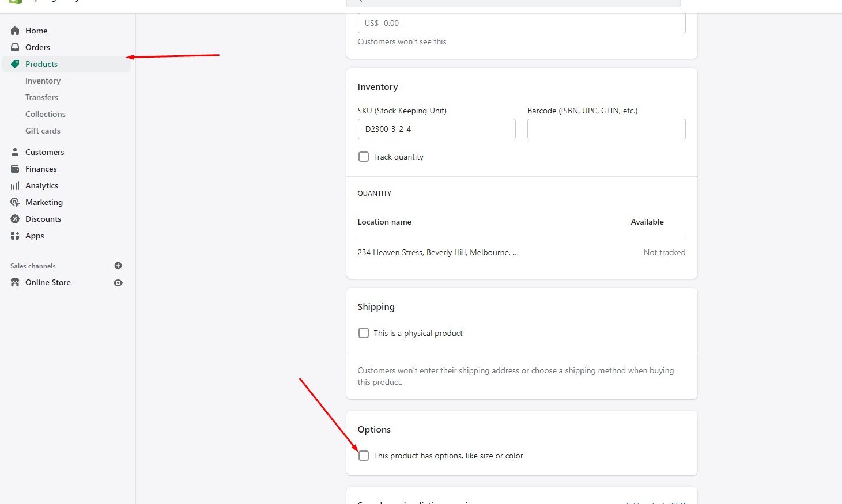Enable the Track quantity checkbox

(x=364, y=157)
